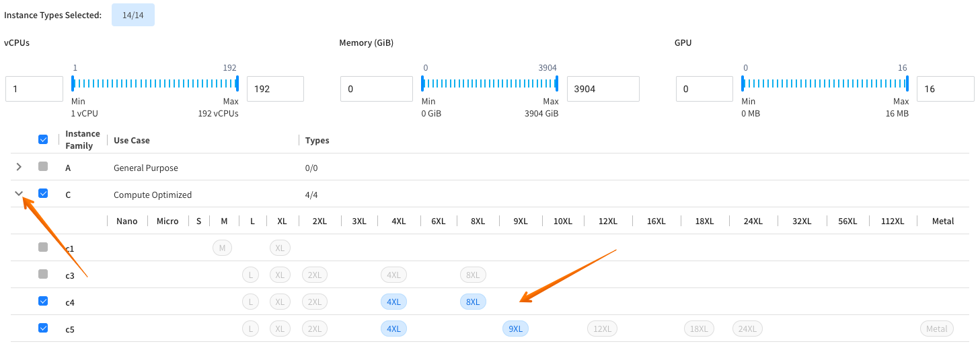Deselect the c4 4XL size chip

[393, 302]
